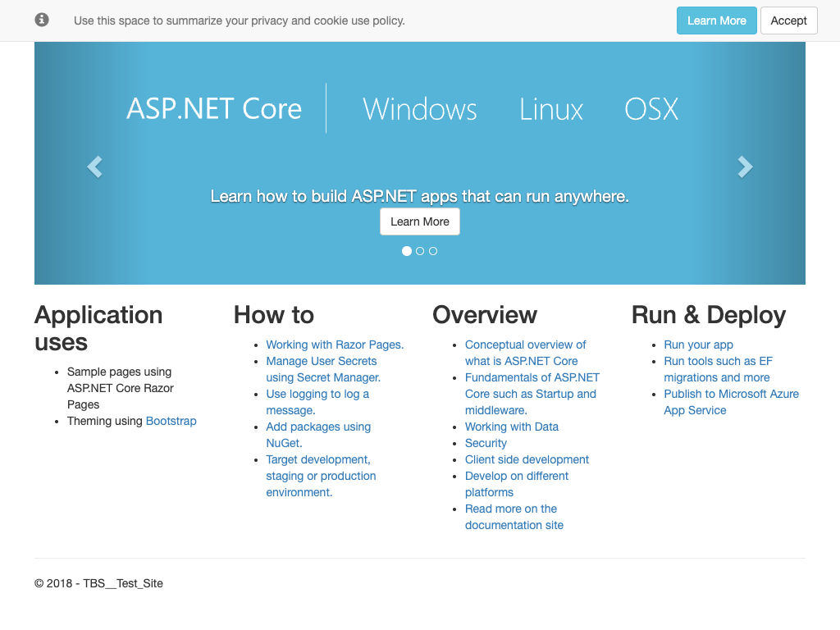Open Client side development link

pos(527,459)
